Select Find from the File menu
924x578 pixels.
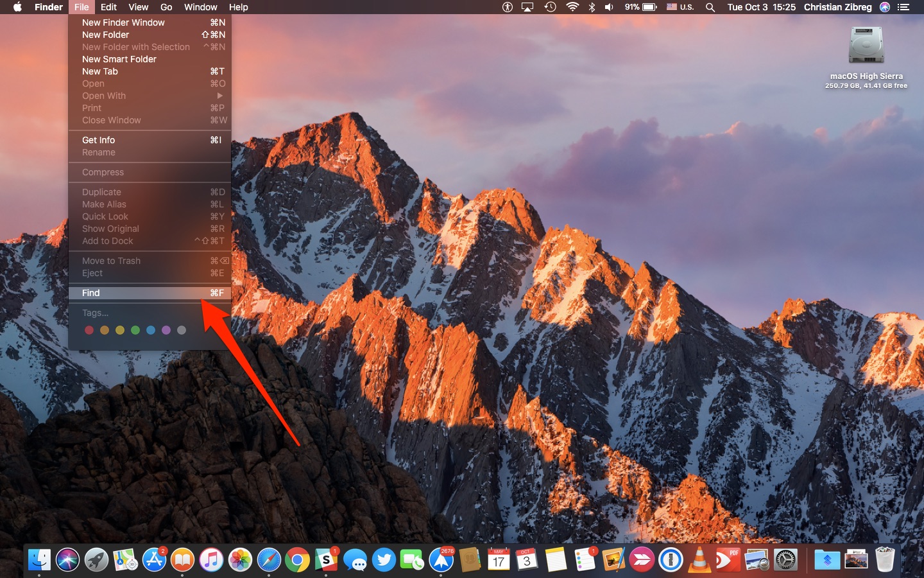point(90,293)
